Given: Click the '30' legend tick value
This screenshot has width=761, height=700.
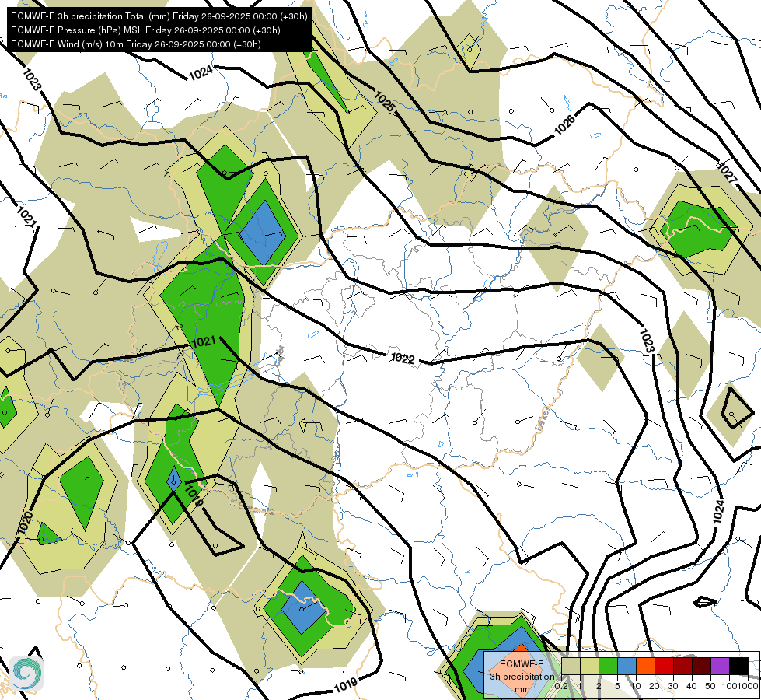Looking at the screenshot, I should coord(673,686).
